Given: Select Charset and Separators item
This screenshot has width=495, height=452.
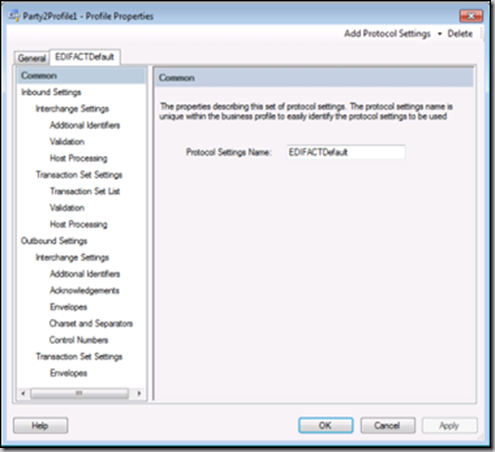Looking at the screenshot, I should [91, 323].
